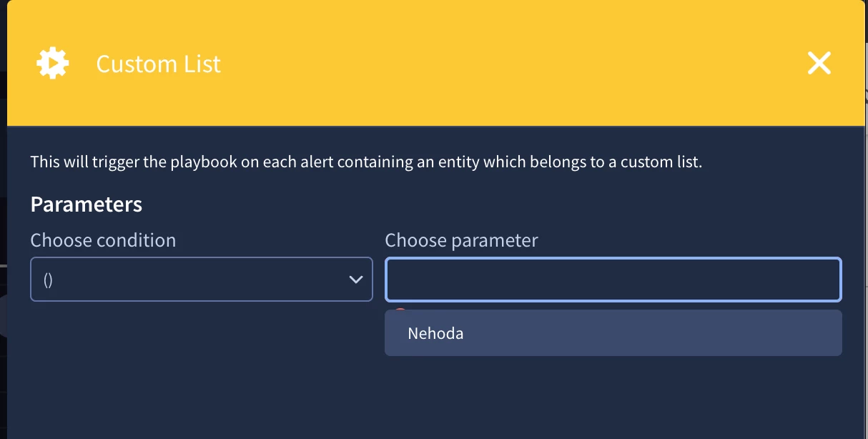Open the Choose condition combo box
Screen dimensions: 868x439
pyautogui.click(x=202, y=279)
